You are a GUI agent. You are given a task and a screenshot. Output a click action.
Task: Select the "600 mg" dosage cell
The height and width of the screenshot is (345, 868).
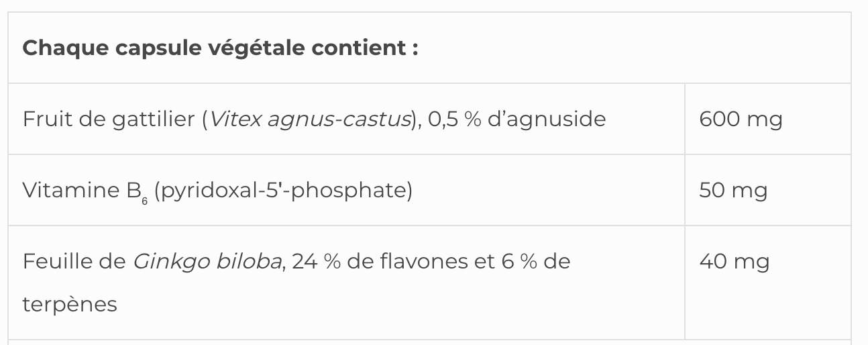[741, 119]
